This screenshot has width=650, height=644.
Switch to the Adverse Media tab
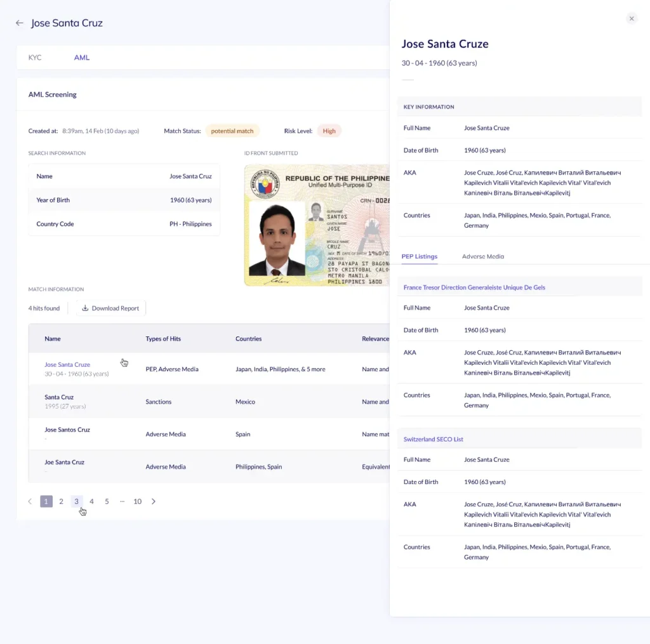[x=482, y=256]
